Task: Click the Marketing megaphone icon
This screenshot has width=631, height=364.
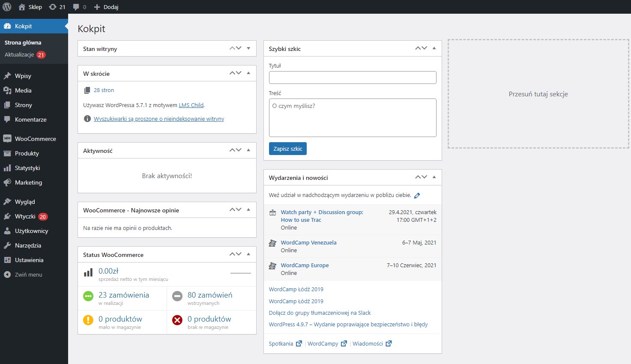Action: (x=7, y=182)
